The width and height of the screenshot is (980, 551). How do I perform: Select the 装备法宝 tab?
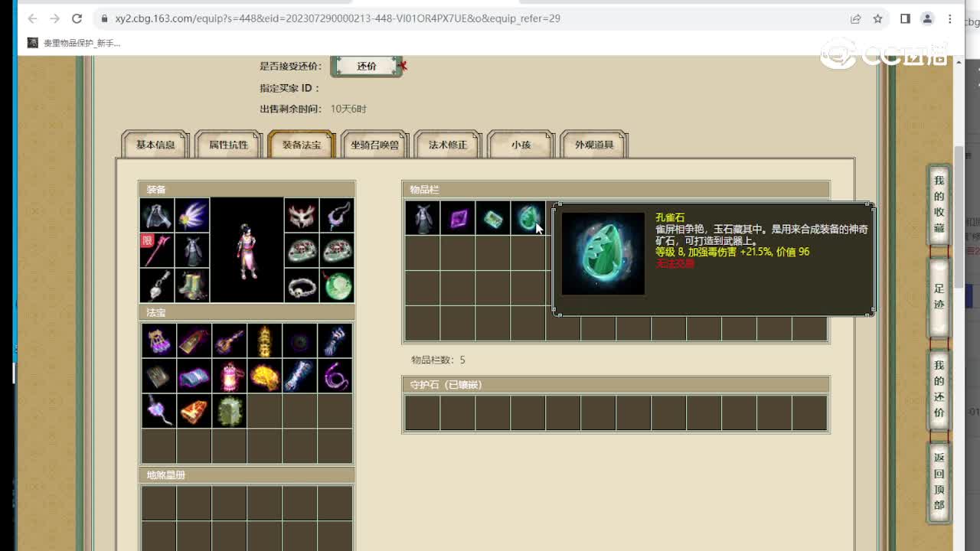[x=302, y=145]
